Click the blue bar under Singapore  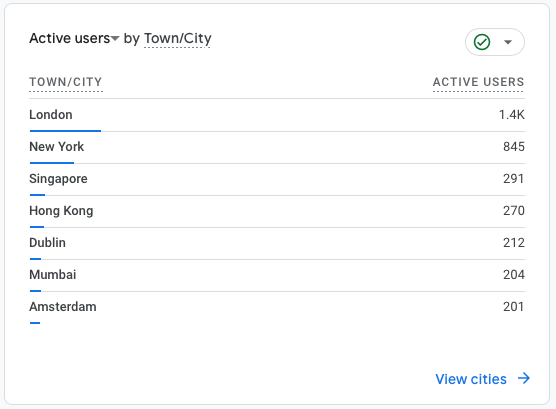(x=37, y=195)
